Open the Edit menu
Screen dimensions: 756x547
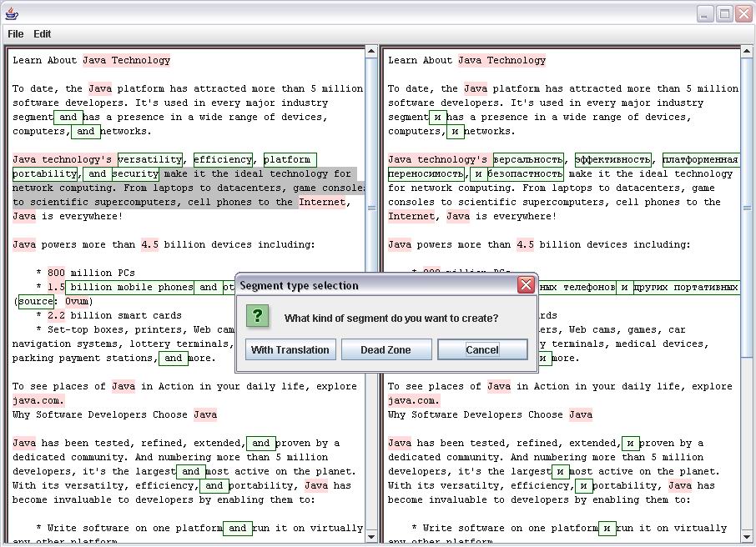[x=43, y=34]
